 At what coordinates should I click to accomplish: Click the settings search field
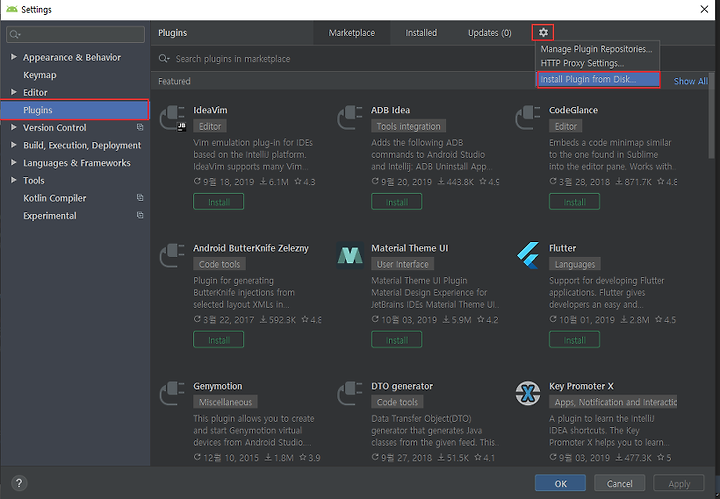76,34
